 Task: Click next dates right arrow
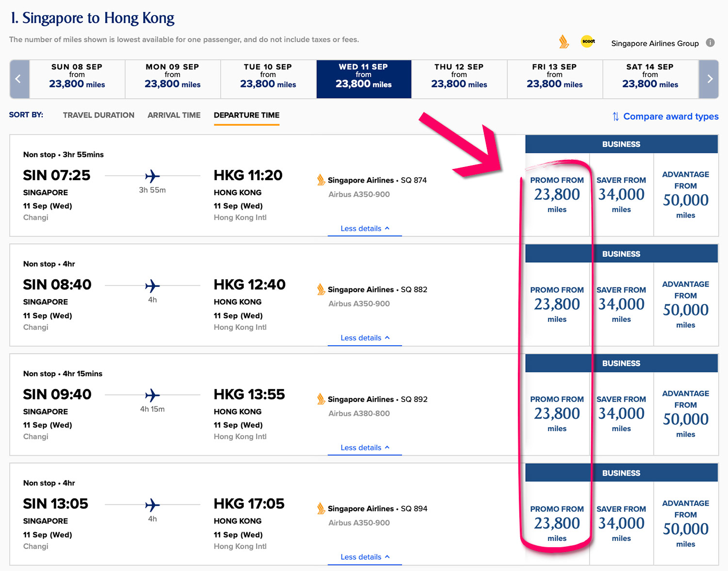[709, 79]
